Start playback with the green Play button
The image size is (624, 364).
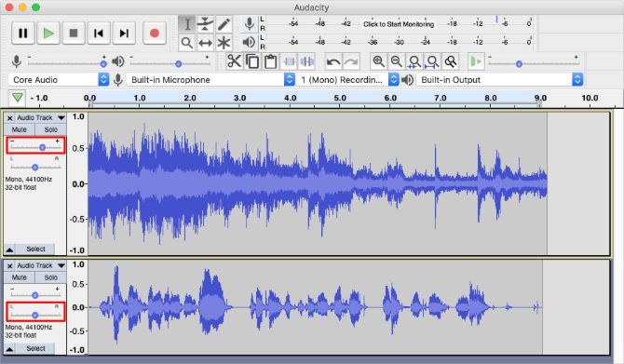coord(48,33)
